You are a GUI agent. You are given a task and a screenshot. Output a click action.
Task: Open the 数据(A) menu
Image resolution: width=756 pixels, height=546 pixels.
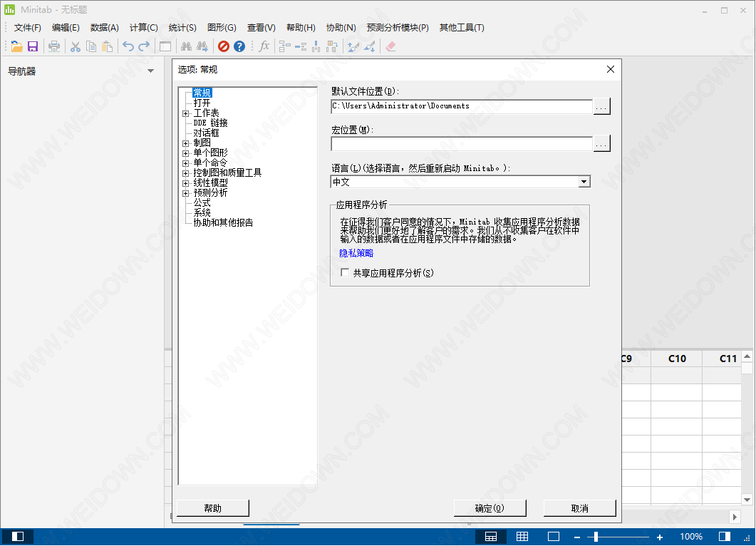click(x=105, y=28)
